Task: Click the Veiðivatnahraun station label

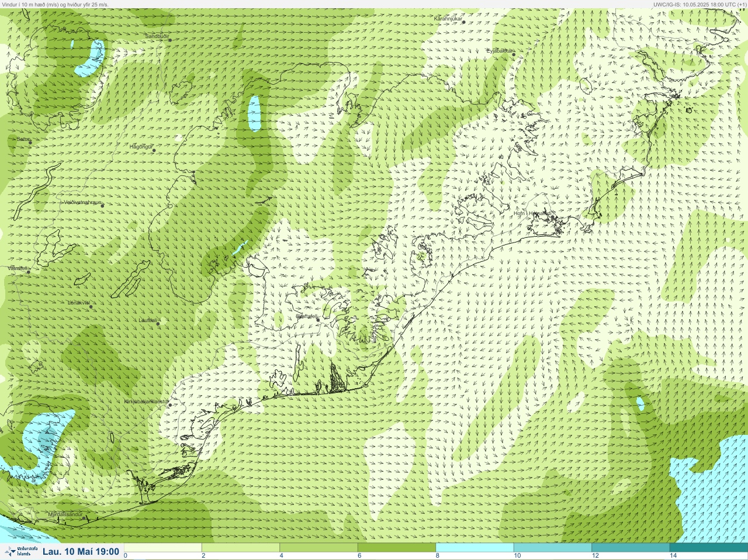Action: tap(82, 202)
